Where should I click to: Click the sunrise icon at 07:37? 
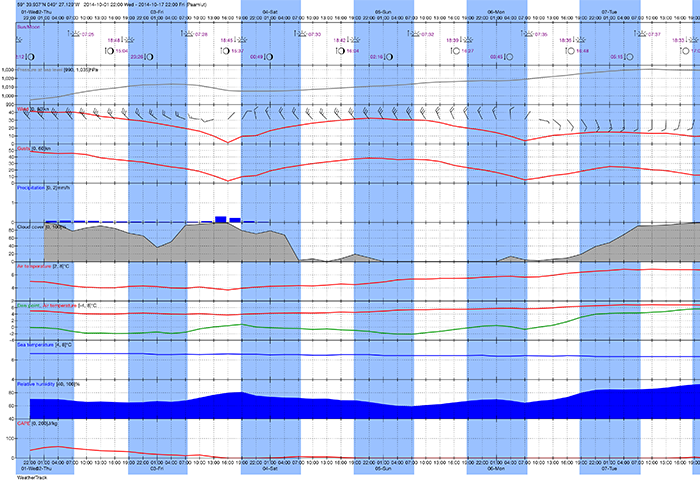(641, 33)
